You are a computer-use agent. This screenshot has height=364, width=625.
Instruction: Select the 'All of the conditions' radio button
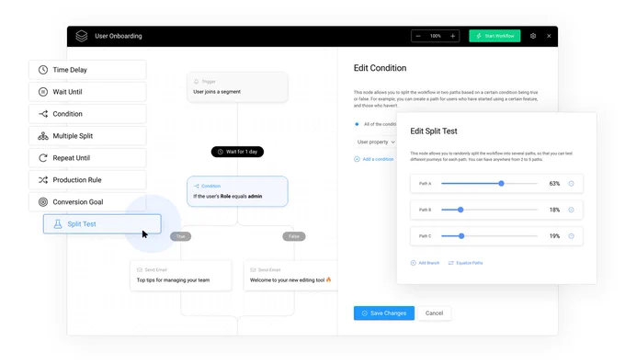357,124
